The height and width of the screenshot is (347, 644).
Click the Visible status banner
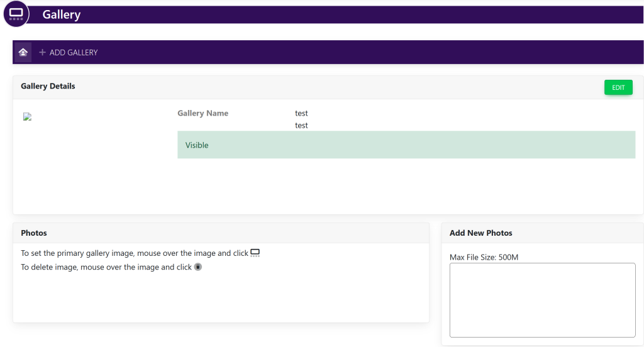click(x=406, y=145)
